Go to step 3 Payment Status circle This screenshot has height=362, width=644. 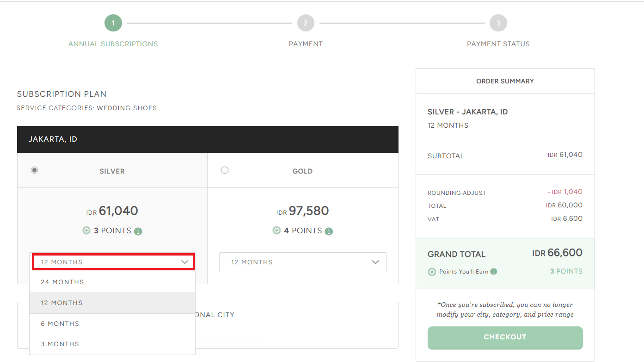click(x=498, y=23)
